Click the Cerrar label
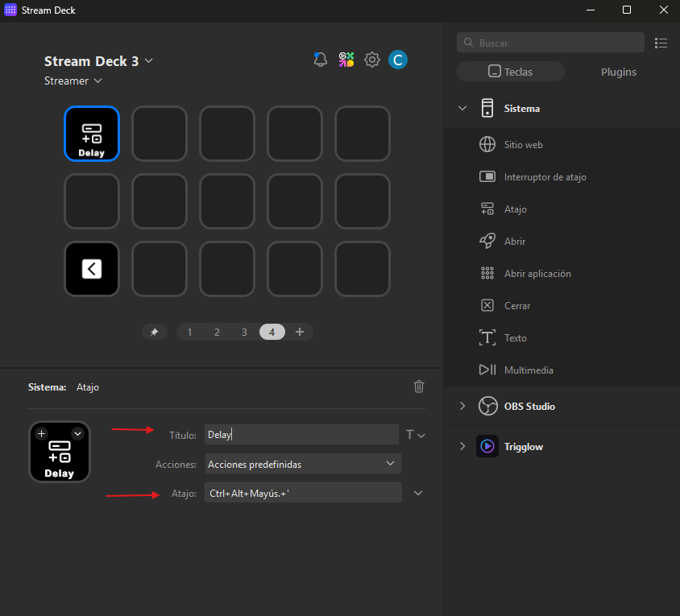Viewport: 680px width, 616px height. [517, 306]
